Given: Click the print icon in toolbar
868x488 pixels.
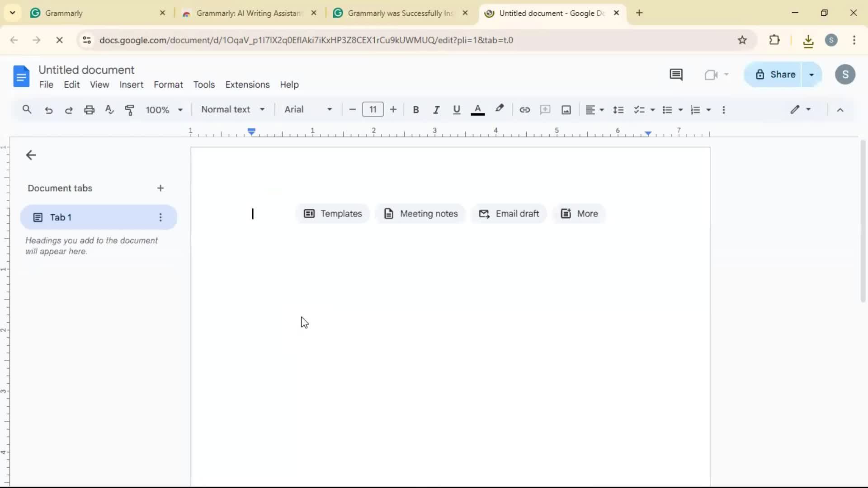Looking at the screenshot, I should 89,109.
